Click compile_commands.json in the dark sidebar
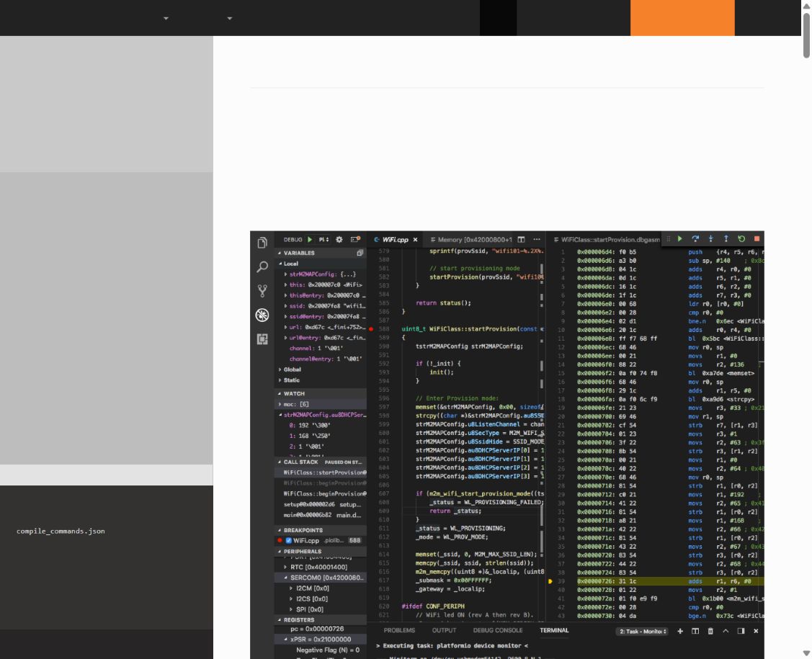Screen dimensions: 812x659 (x=61, y=531)
